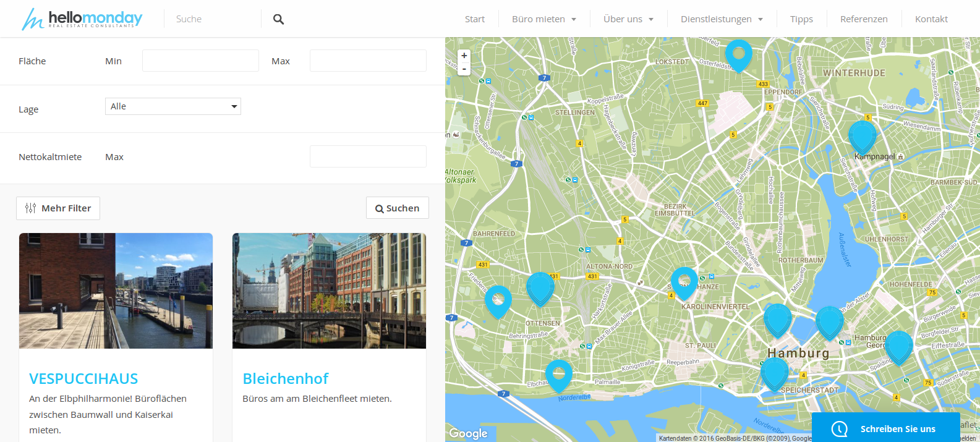Expand the Büro mieten menu
This screenshot has height=442, width=980.
544,19
